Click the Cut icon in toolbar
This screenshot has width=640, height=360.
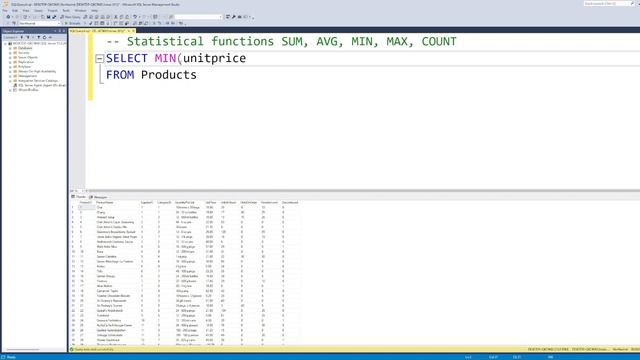[116, 17]
